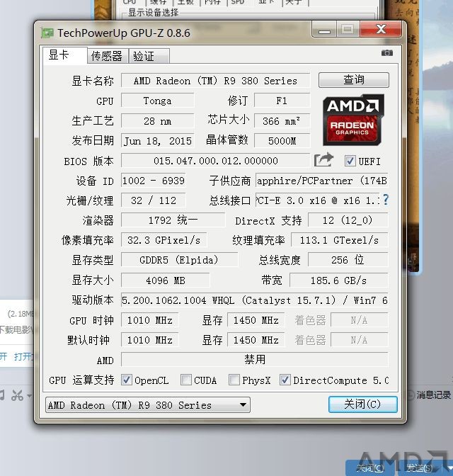Click the 32.3 GPixel/s fill rate
Image resolution: width=453 pixels, height=476 pixels.
(164, 240)
